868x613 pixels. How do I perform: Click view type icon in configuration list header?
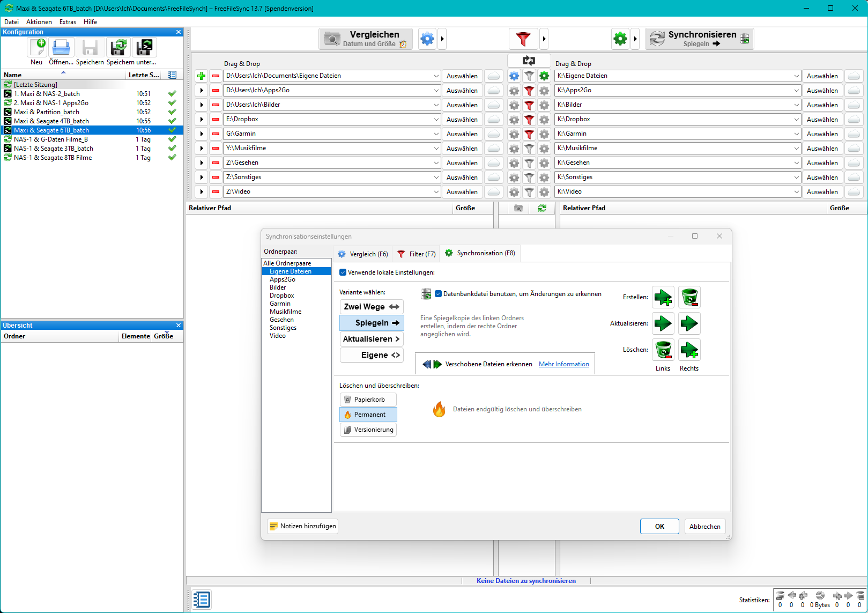pos(172,75)
